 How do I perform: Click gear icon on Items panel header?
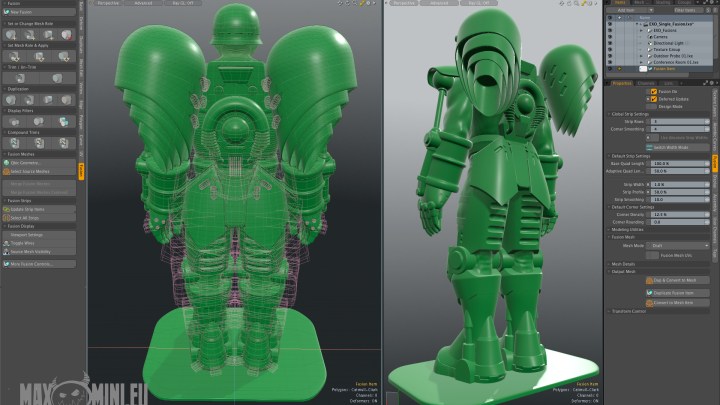click(x=710, y=2)
